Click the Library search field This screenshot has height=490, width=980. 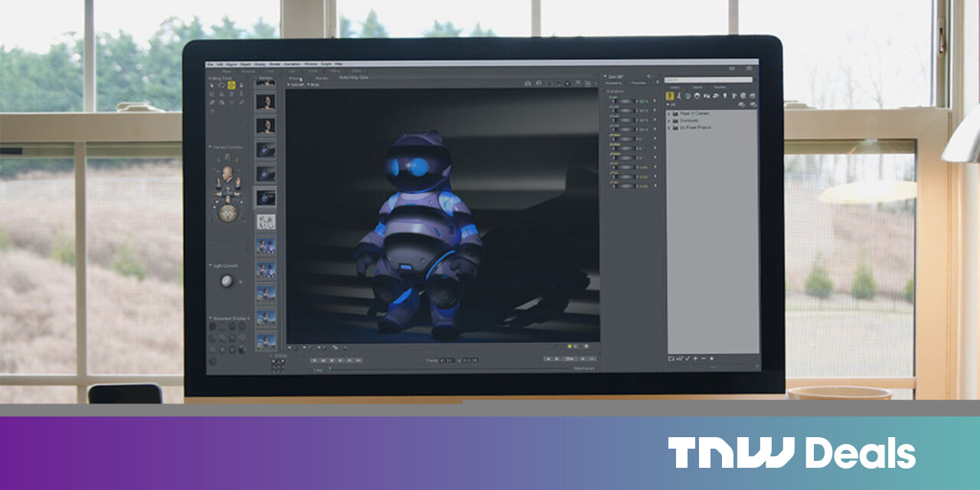[x=708, y=80]
